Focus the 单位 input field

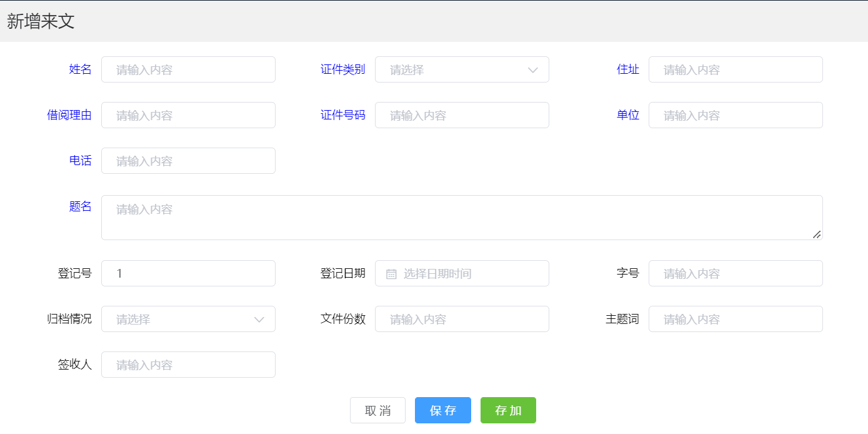pos(736,115)
